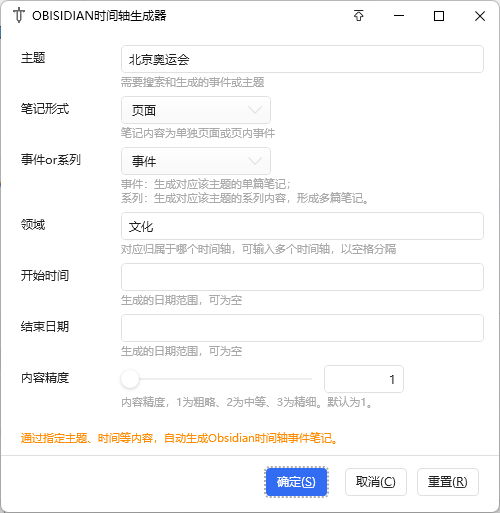
Task: Focus the 领域 field containing 文化
Action: click(x=302, y=226)
